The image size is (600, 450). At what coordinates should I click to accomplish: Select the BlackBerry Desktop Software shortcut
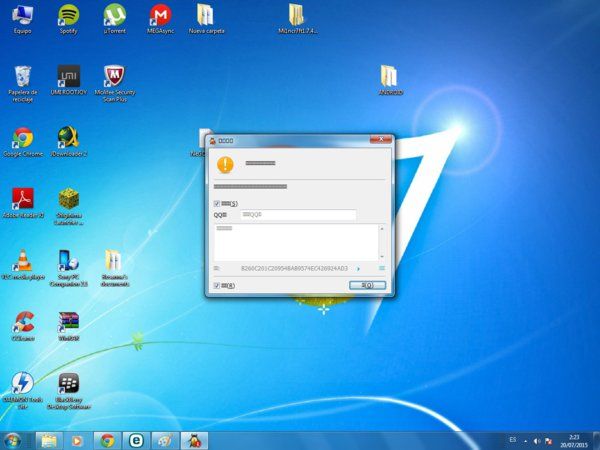[68, 390]
